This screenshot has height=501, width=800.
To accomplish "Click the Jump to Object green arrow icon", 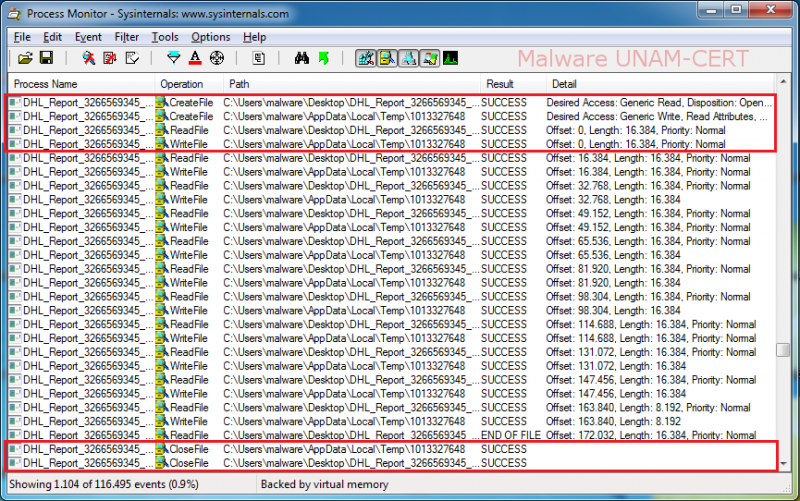I will tap(323, 58).
